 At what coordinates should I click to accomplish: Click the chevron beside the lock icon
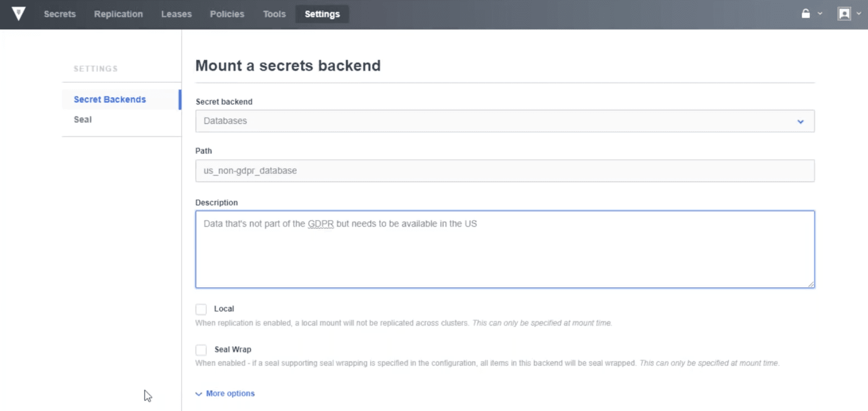point(820,14)
